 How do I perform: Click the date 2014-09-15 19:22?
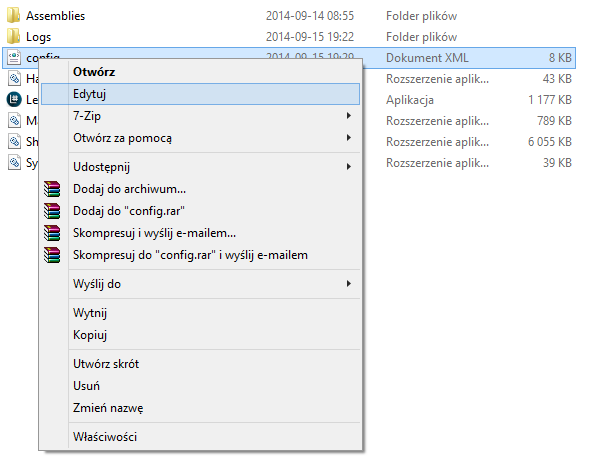click(310, 37)
